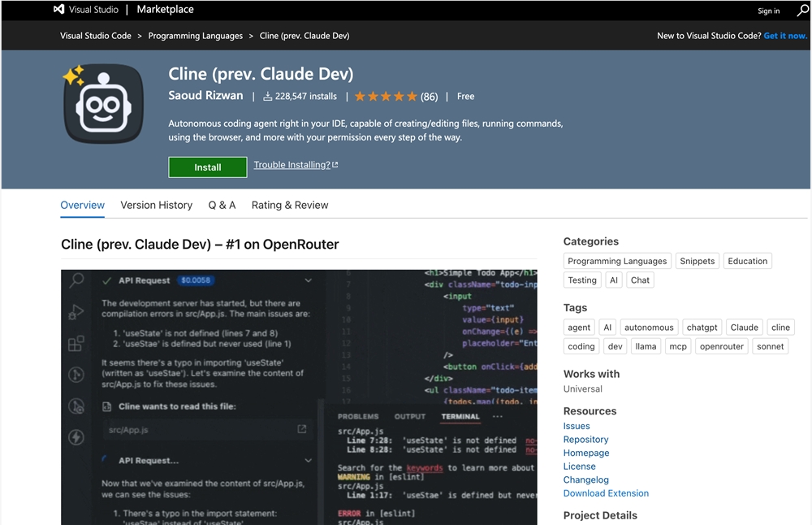Open the search magnifier in header
The height and width of the screenshot is (525, 812).
click(802, 11)
